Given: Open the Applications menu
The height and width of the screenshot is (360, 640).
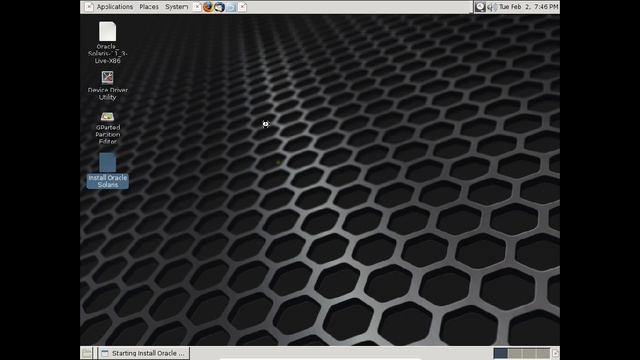Looking at the screenshot, I should [x=115, y=7].
